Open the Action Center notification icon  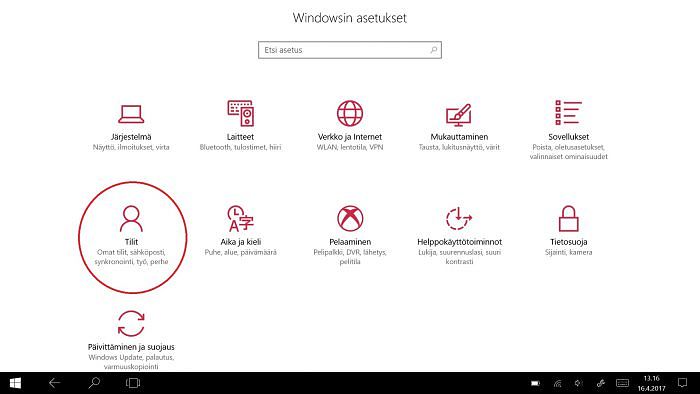pyautogui.click(x=682, y=383)
